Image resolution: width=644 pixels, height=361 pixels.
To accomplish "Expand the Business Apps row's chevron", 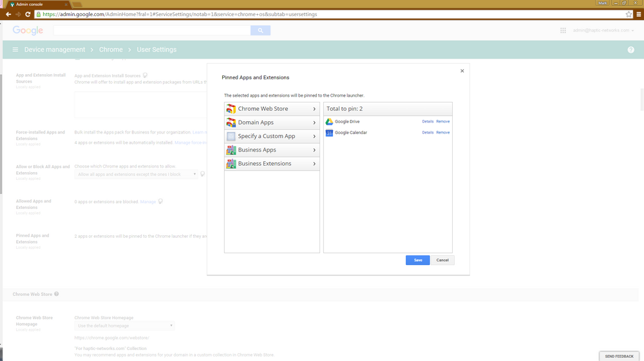I will tap(314, 150).
